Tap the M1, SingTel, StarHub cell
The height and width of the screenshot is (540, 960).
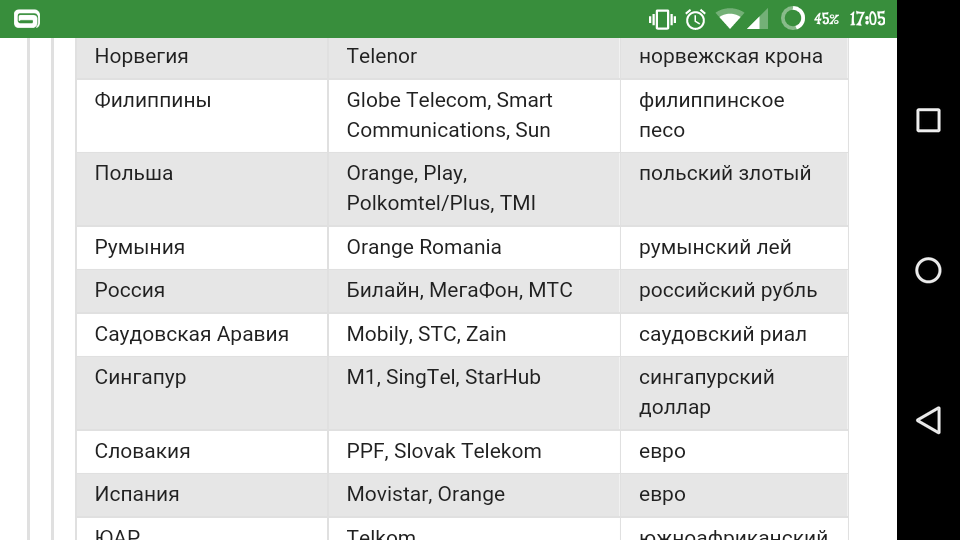(474, 393)
